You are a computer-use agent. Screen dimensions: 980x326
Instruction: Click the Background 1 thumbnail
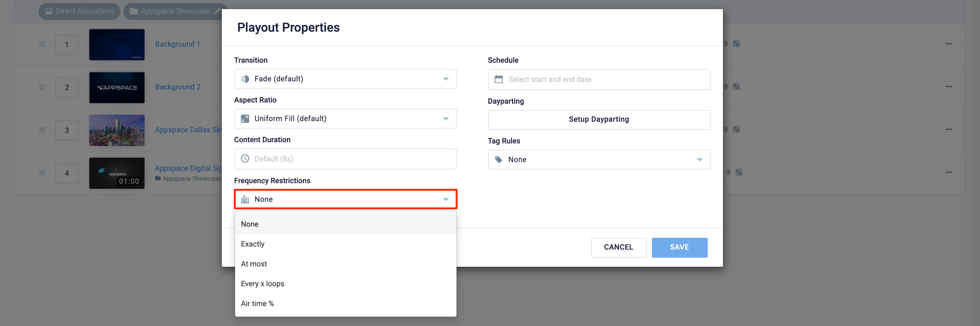(117, 45)
